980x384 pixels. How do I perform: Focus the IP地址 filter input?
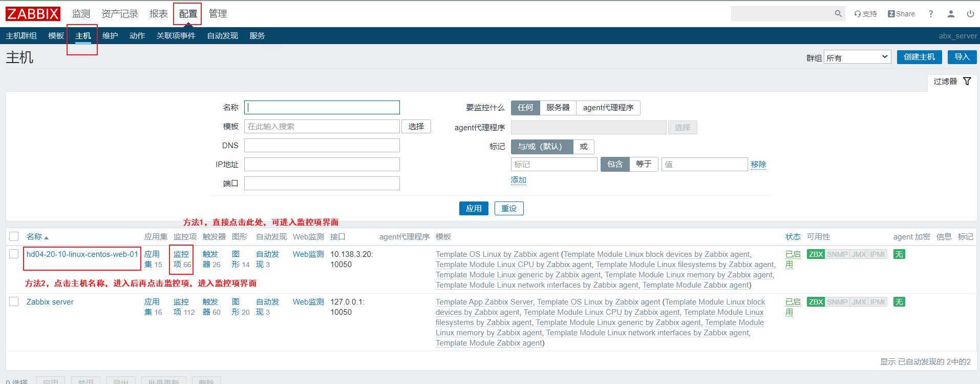322,165
